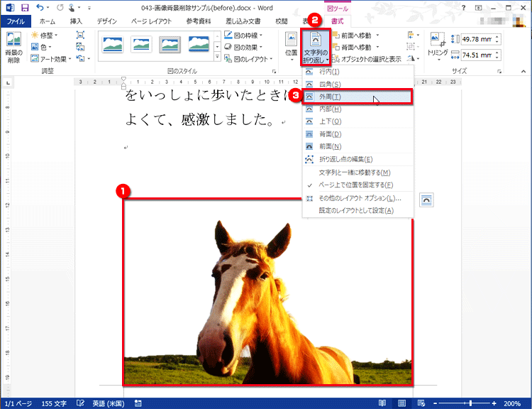Screen dimensions: 532x409
Task: Toggle 文字列と一緒に移動する(M) option
Action: coord(358,173)
